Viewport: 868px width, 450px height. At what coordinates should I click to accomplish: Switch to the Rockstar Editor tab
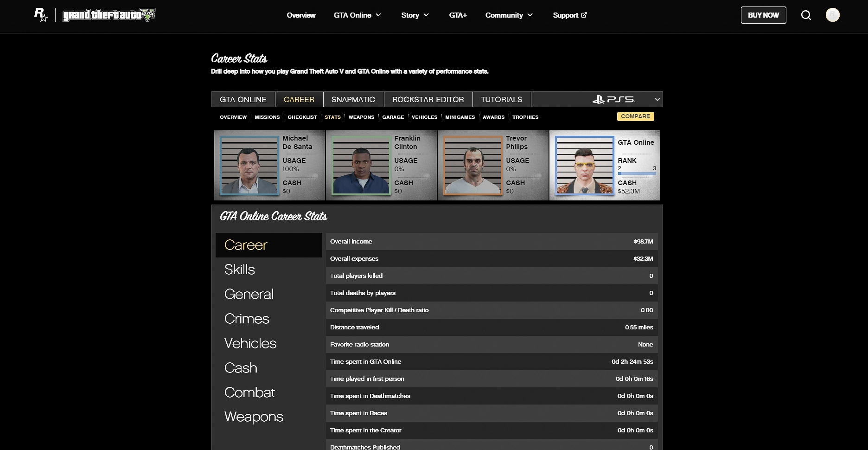428,99
